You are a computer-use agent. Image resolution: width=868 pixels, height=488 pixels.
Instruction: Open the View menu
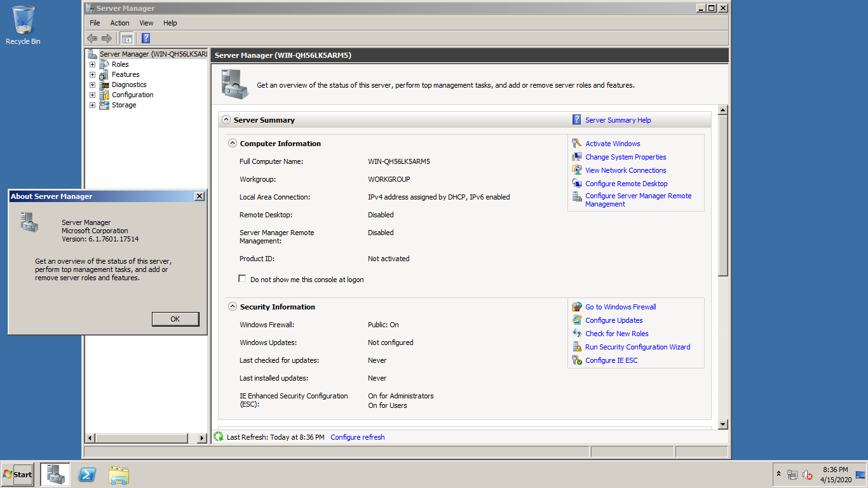pos(146,23)
